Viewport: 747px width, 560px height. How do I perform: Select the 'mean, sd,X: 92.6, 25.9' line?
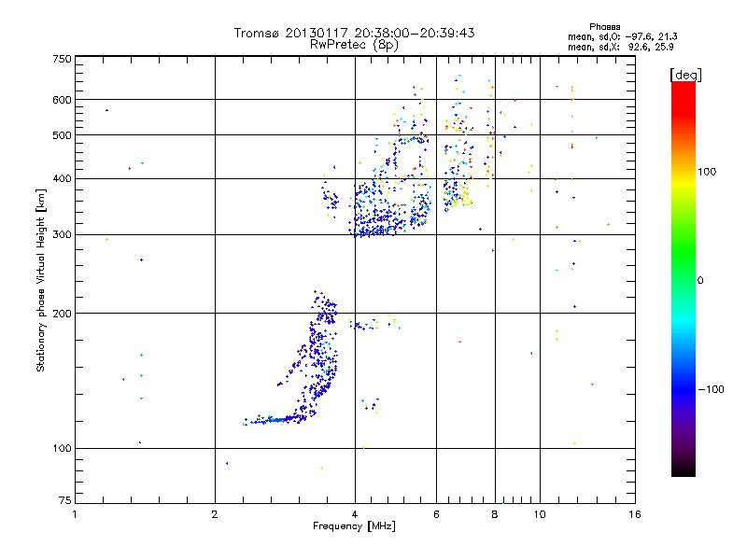tap(620, 48)
